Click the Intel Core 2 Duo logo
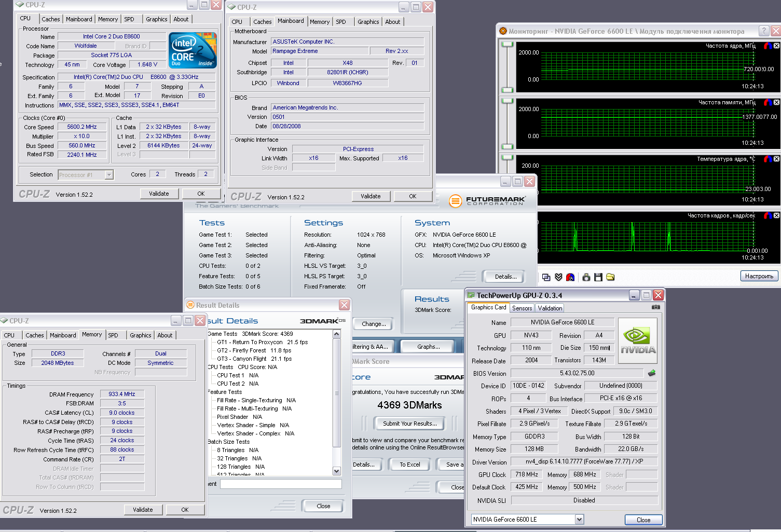The height and width of the screenshot is (532, 781). pos(193,50)
